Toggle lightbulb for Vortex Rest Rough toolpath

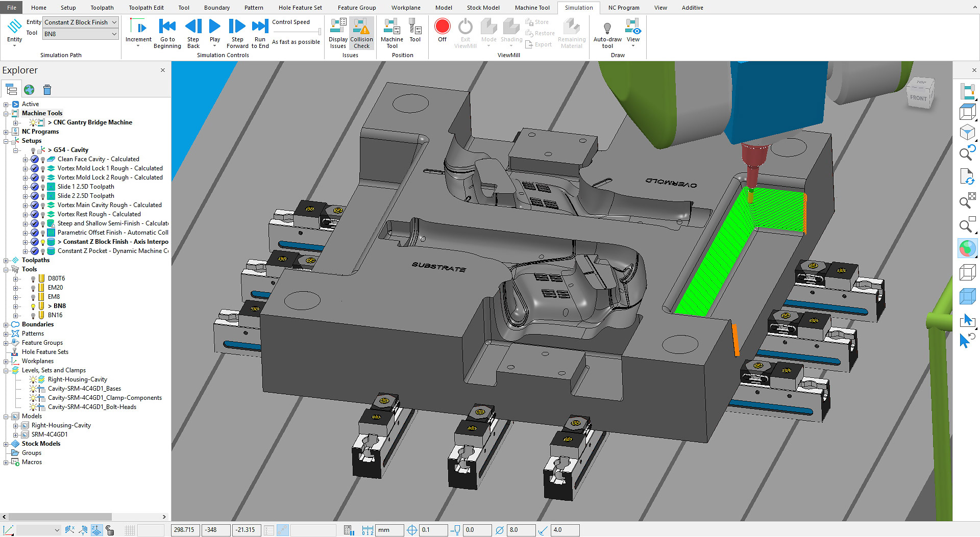(x=43, y=215)
